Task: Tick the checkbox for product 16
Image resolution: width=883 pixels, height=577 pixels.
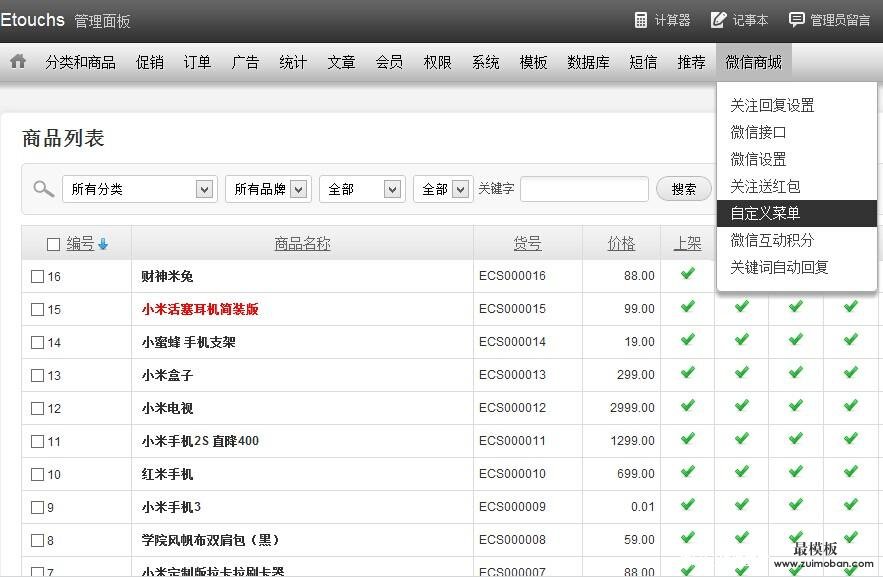Action: (37, 277)
